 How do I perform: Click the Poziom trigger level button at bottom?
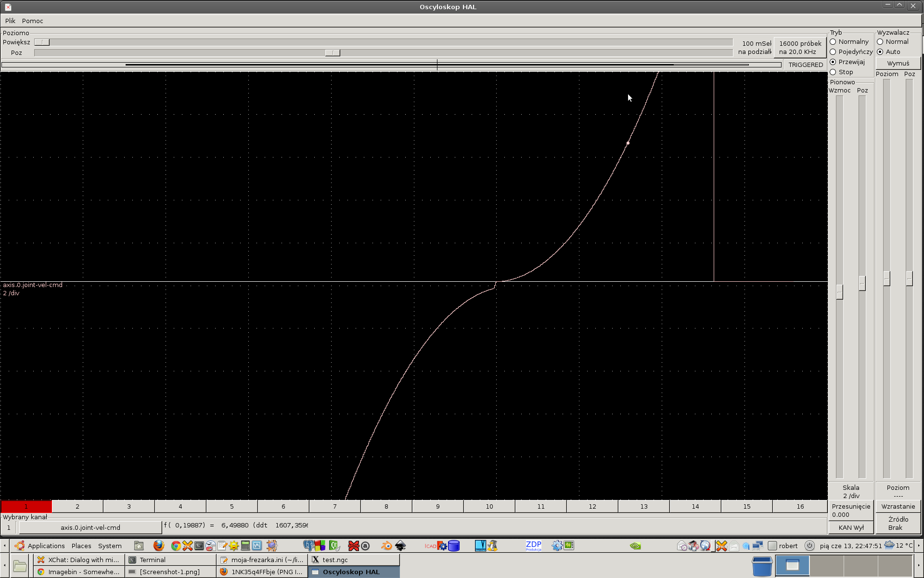click(898, 491)
